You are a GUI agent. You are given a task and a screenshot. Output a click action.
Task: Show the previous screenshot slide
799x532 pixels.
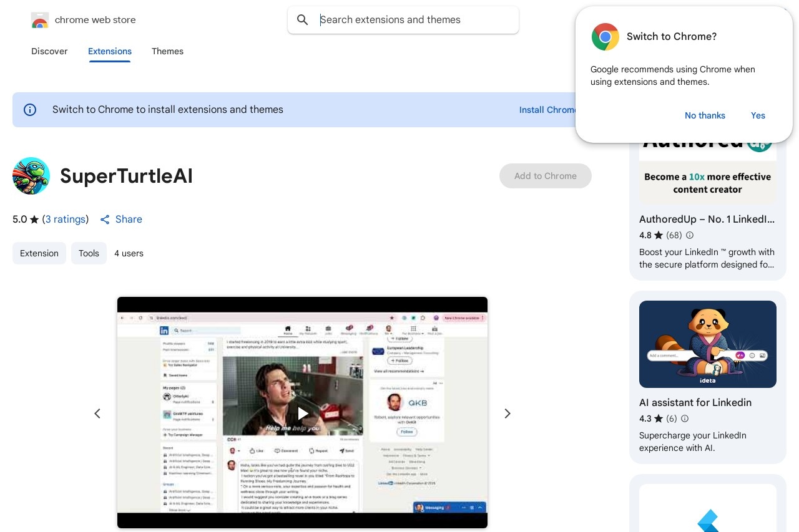pyautogui.click(x=97, y=414)
